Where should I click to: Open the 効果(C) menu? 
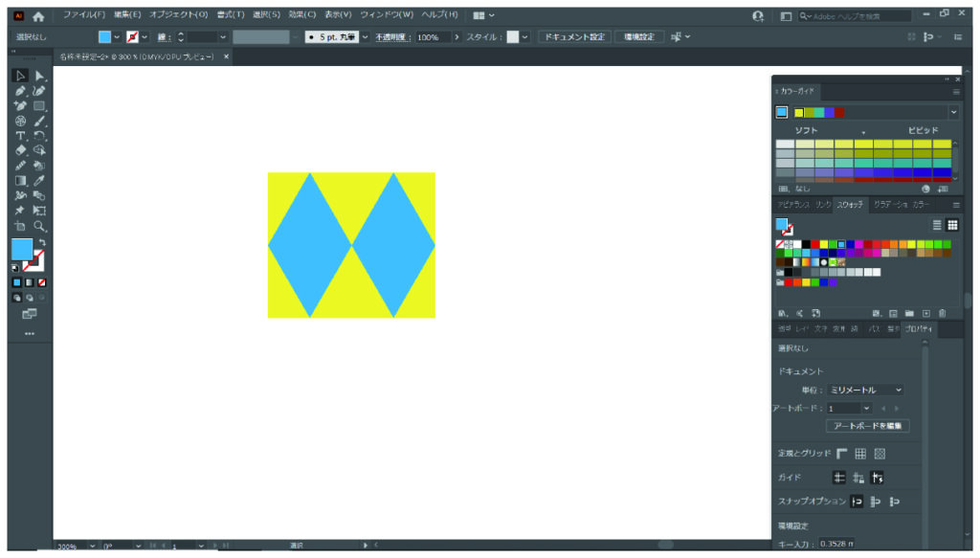coord(302,14)
